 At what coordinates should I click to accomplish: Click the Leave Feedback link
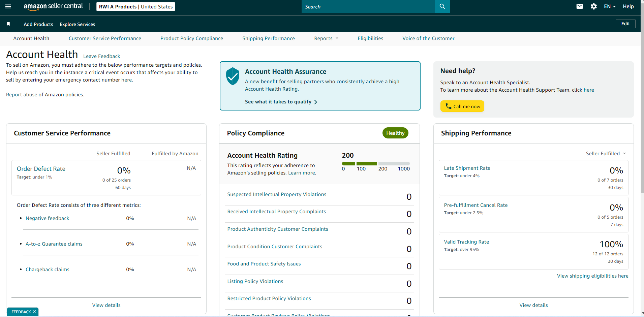pyautogui.click(x=101, y=56)
